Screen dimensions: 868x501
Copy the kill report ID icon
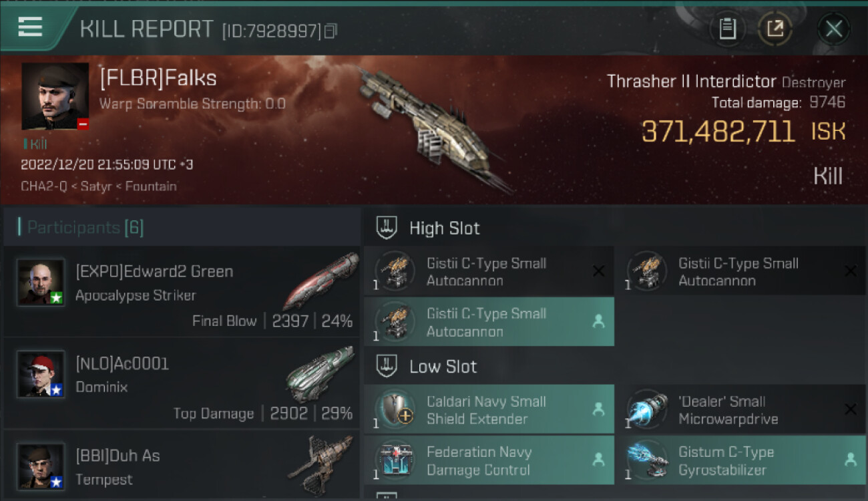click(331, 31)
